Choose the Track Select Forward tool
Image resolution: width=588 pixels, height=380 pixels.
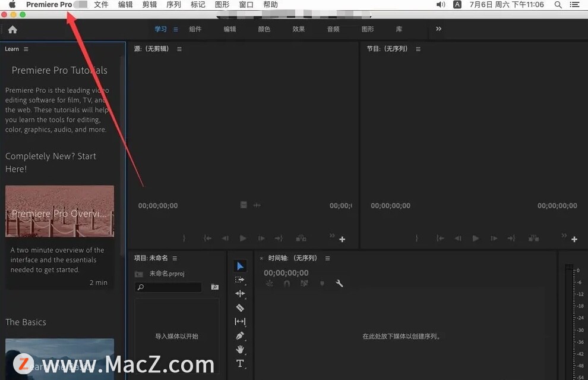(239, 279)
